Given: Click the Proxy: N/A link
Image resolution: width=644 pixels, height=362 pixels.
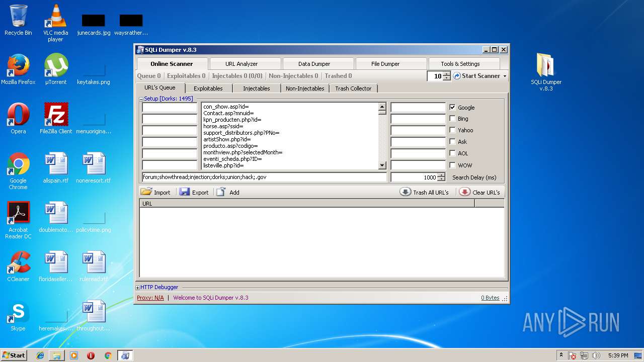Looking at the screenshot, I should point(150,298).
